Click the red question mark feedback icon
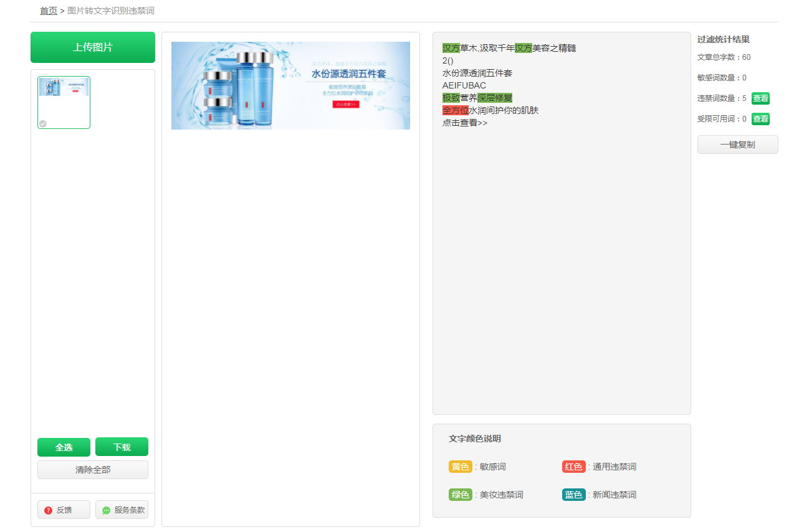794x532 pixels. pos(49,510)
